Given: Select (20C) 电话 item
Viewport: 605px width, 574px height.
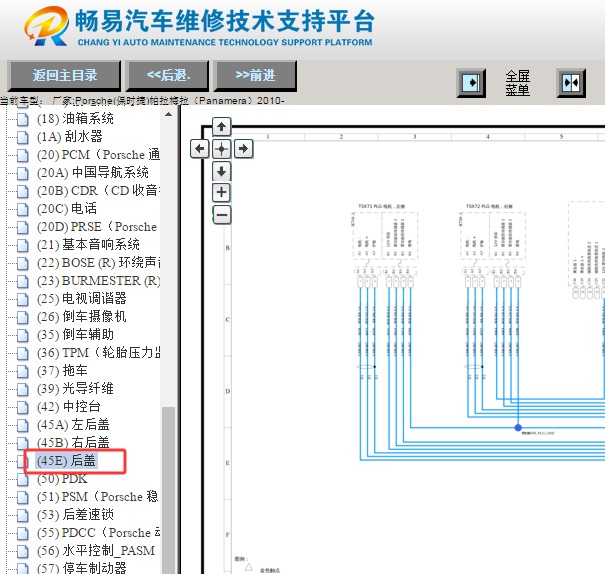Looking at the screenshot, I should (x=67, y=208).
